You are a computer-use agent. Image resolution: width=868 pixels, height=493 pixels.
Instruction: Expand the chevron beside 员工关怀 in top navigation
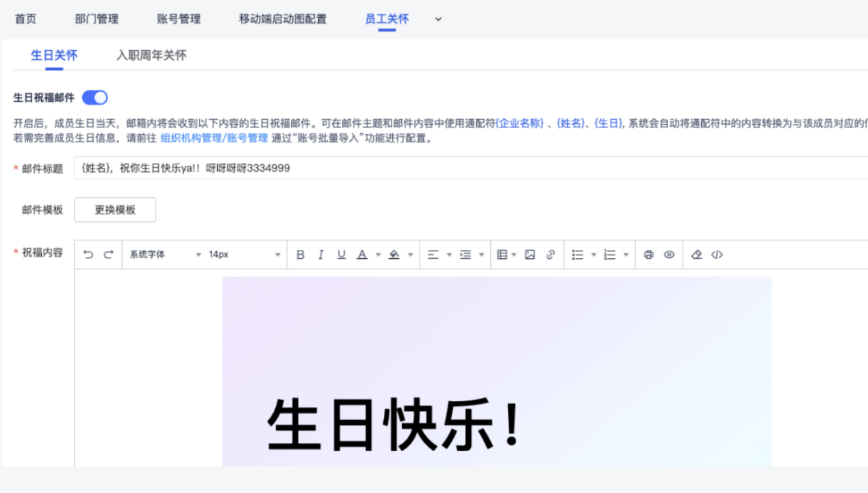point(439,19)
